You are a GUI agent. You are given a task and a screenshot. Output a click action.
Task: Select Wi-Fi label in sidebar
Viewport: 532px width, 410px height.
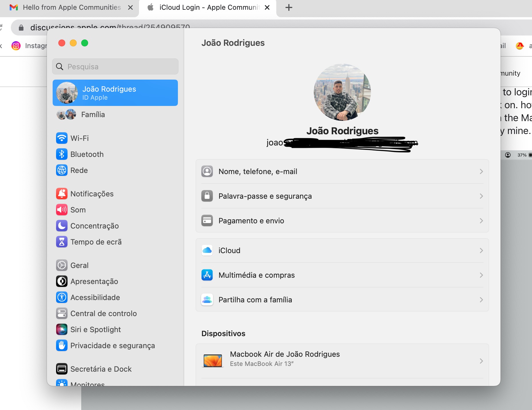tap(80, 138)
